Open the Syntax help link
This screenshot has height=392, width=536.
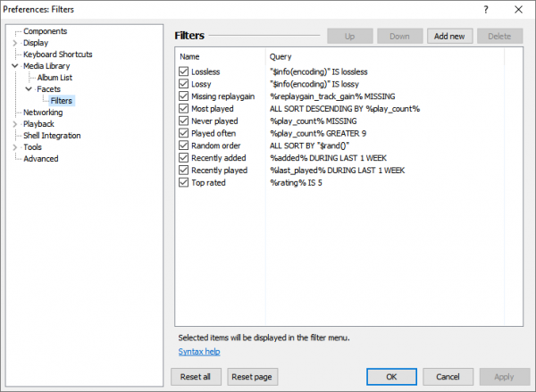[198, 351]
